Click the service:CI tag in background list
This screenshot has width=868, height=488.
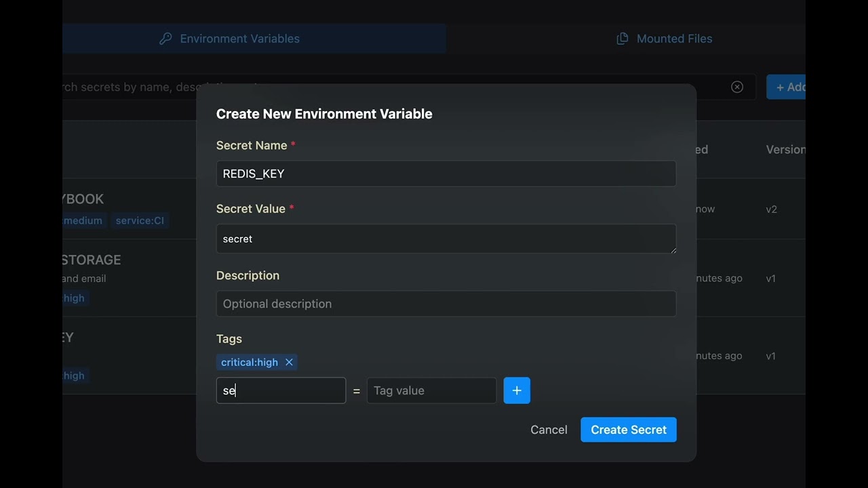[x=140, y=220]
